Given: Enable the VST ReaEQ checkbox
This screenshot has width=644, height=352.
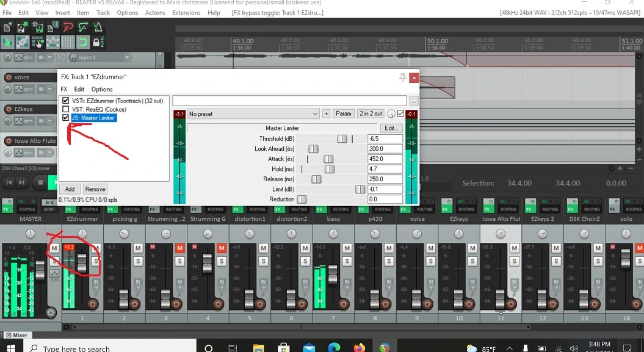Looking at the screenshot, I should coord(65,109).
